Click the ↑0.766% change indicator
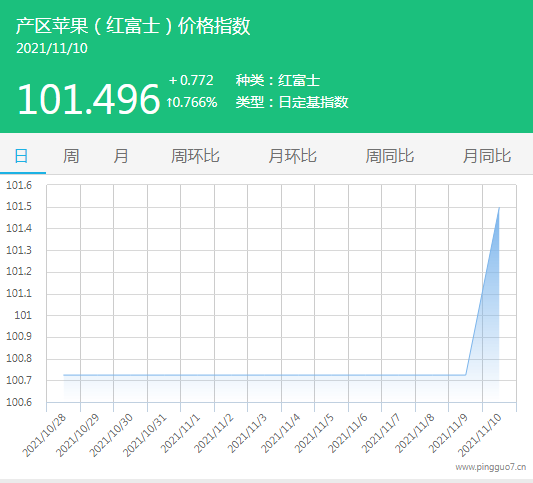The width and height of the screenshot is (533, 483). point(192,102)
